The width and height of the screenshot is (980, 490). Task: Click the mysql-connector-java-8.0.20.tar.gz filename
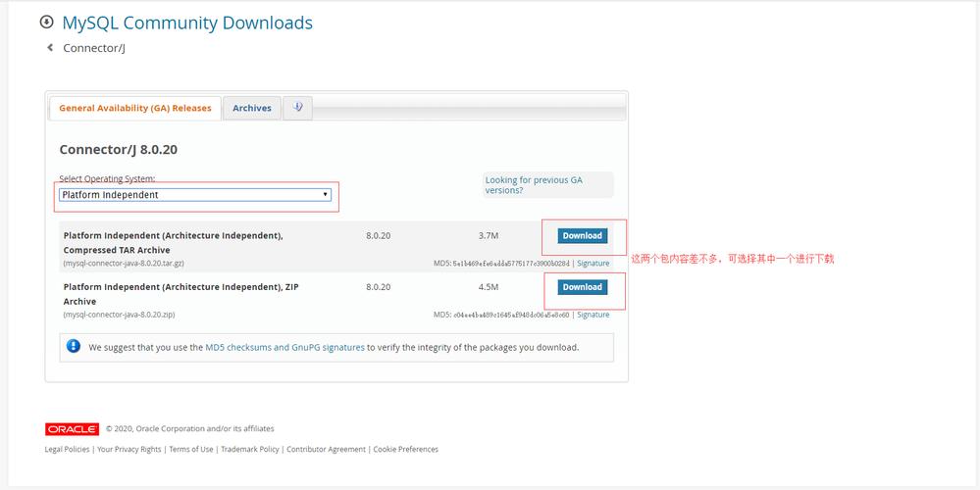[x=124, y=264]
